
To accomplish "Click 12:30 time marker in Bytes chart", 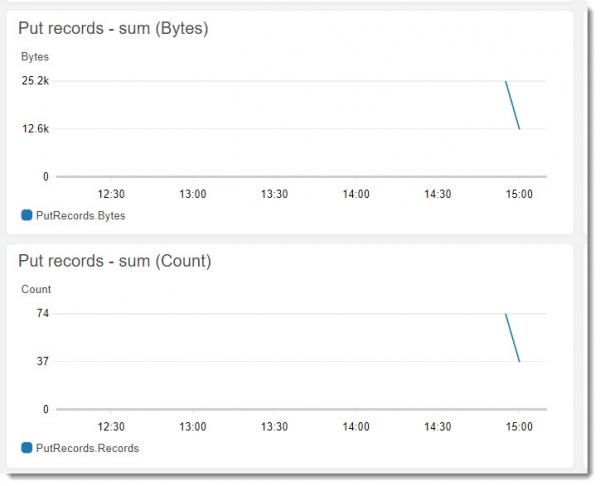I will [110, 194].
